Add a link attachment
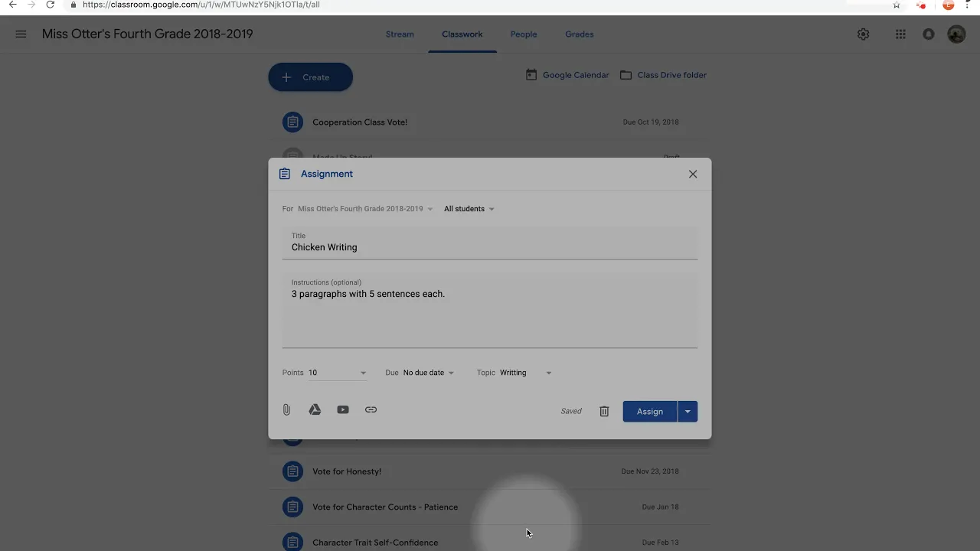The image size is (980, 551). [x=371, y=409]
